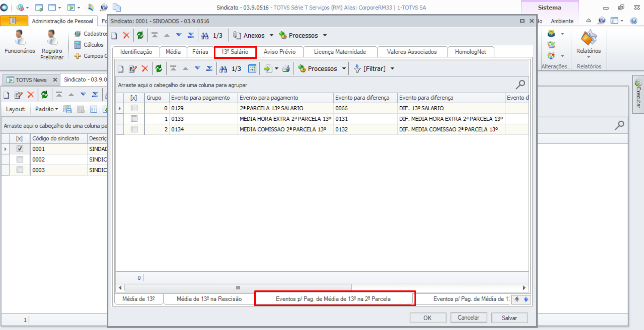644x330 pixels.
Task: Switch to the Aviso Prévio tab
Action: (x=280, y=52)
